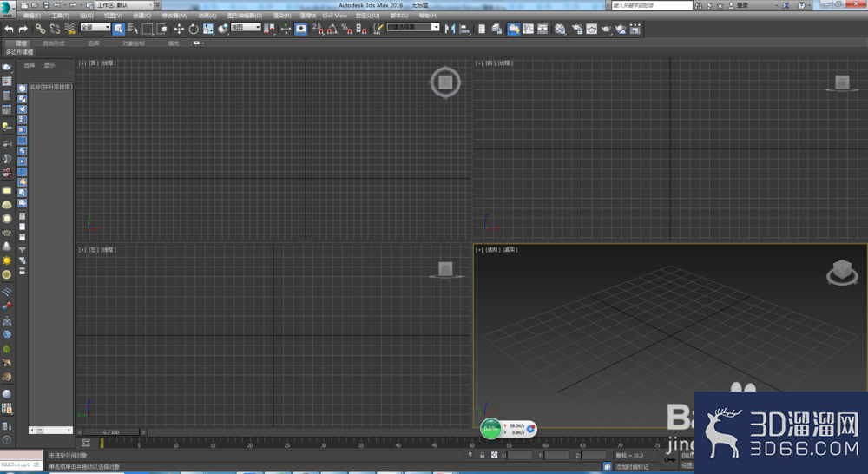Open the Schematic View icon
The height and width of the screenshot is (474, 868).
click(x=542, y=29)
